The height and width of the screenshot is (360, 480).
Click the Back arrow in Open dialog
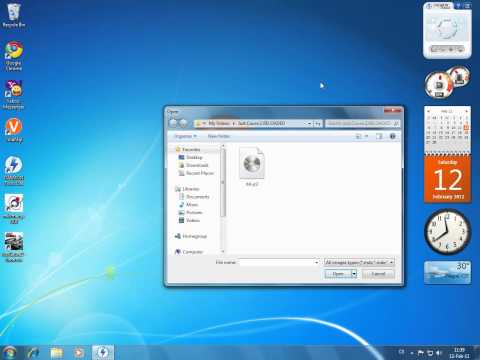(173, 123)
